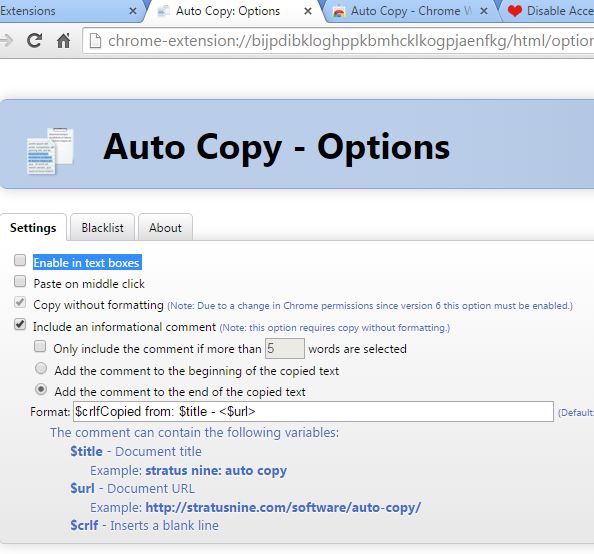Close the Auto Copy Chrome Web Store tab
The image size is (594, 554).
click(484, 11)
